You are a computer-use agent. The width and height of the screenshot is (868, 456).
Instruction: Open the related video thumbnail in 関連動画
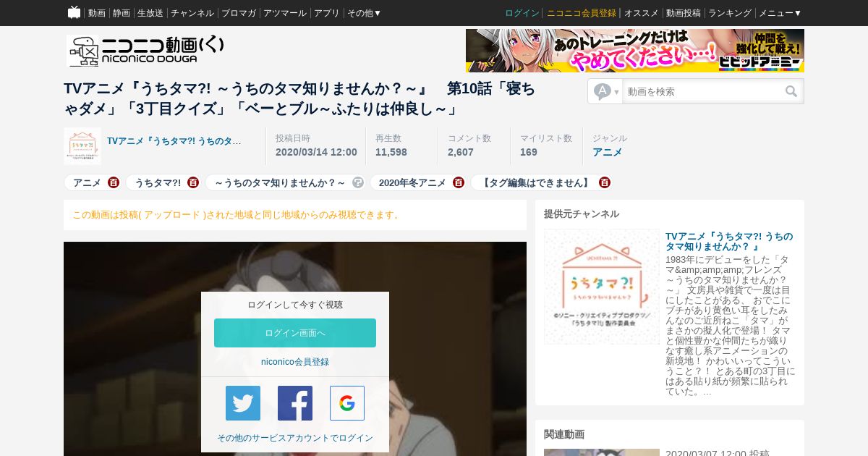(602, 452)
